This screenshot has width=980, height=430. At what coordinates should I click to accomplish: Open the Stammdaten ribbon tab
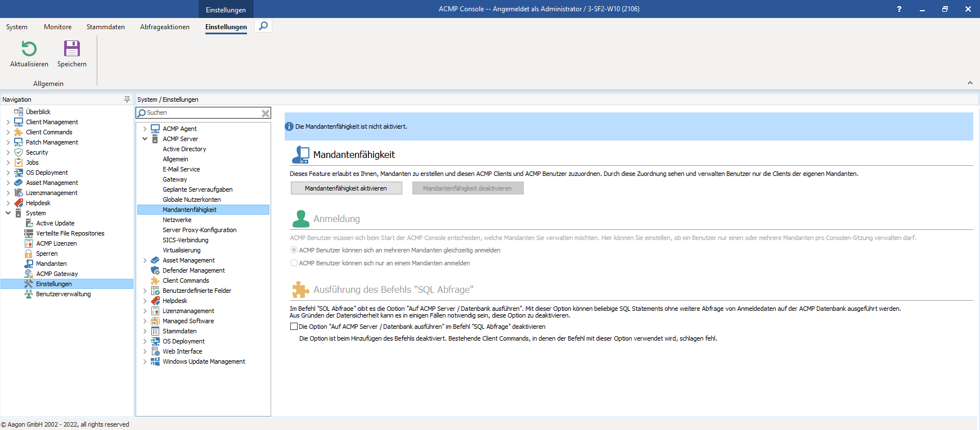pyautogui.click(x=106, y=27)
